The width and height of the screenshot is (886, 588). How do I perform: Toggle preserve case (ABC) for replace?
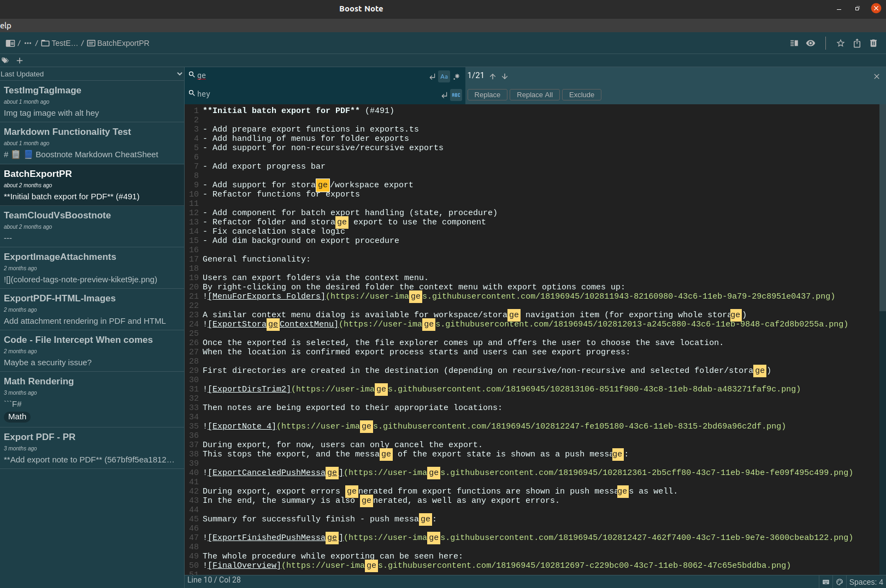pos(456,95)
